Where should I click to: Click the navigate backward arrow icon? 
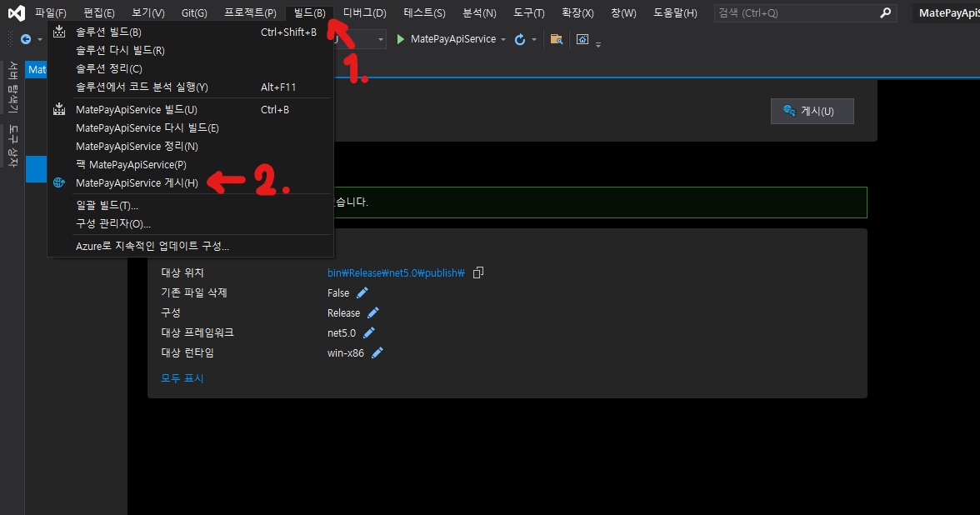pyautogui.click(x=26, y=39)
